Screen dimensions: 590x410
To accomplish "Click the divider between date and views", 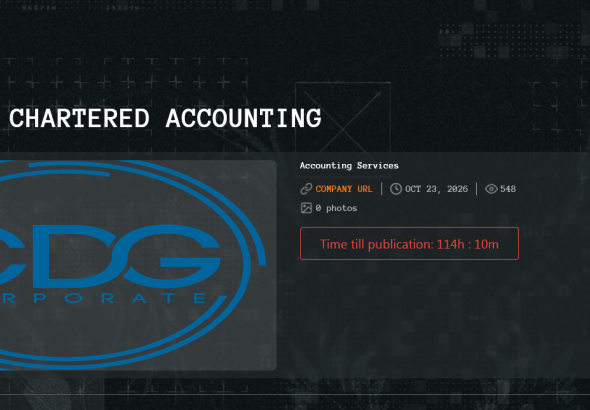I will click(x=477, y=189).
